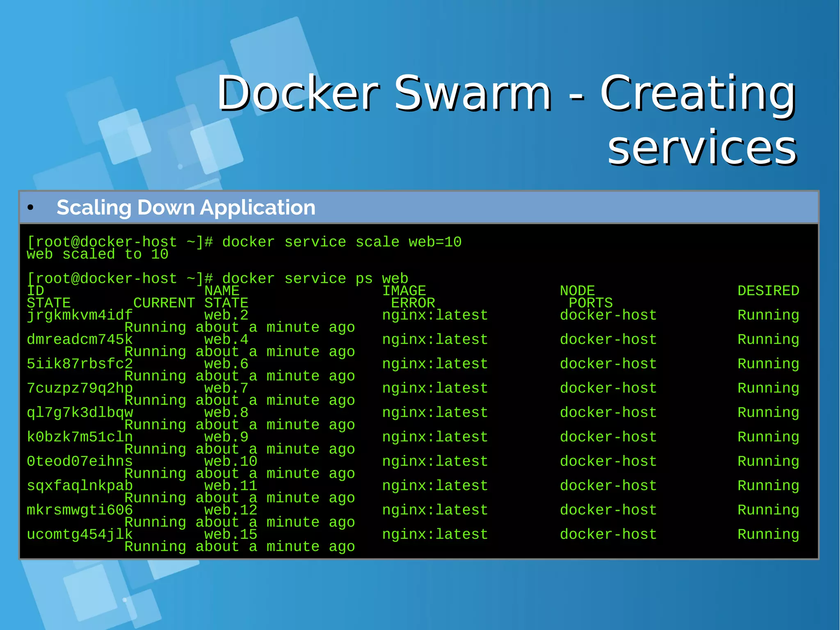Click 'nginx:latest' in the web.15 row
This screenshot has width=840, height=630.
[x=435, y=534]
